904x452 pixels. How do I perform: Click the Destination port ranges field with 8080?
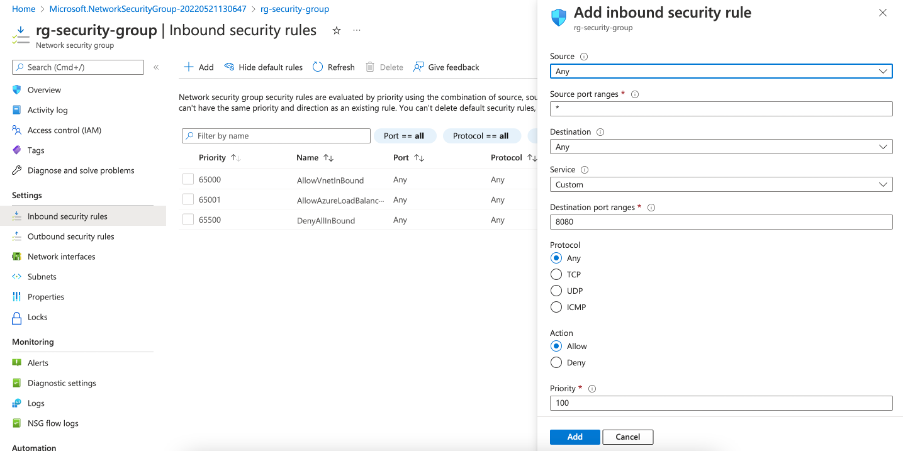[x=721, y=222]
